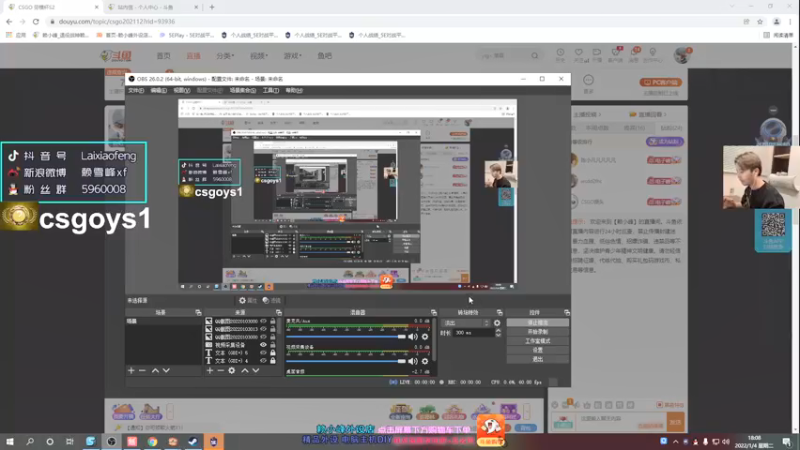Adjust the second mixer channel volume slider
Image resolution: width=800 pixels, height=450 pixels.
tap(346, 361)
